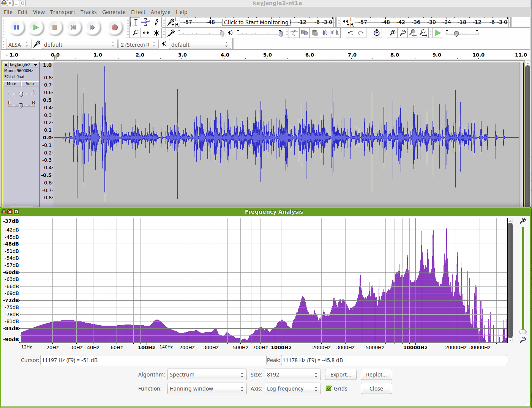This screenshot has width=532, height=408.
Task: Open the Transport menu
Action: coord(63,12)
